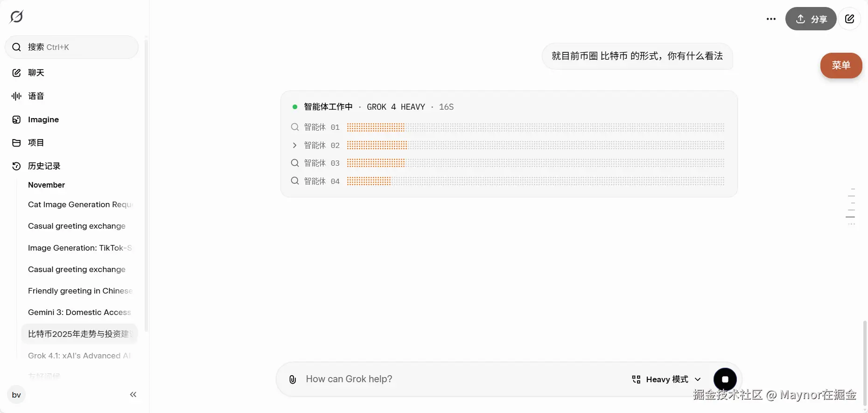Click agent 04 progress bar
The height and width of the screenshot is (413, 868).
coord(535,181)
